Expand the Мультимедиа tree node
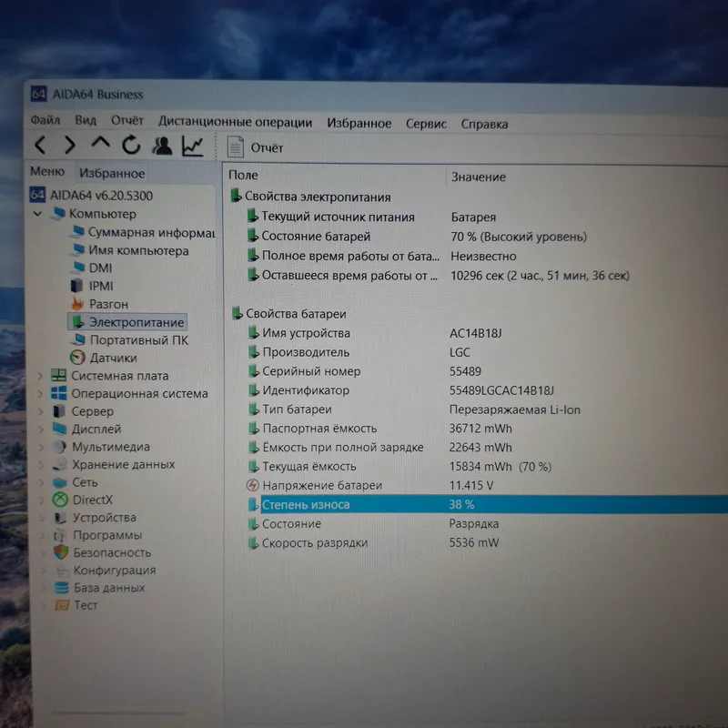Screen dimensions: 728x728 [x=41, y=447]
